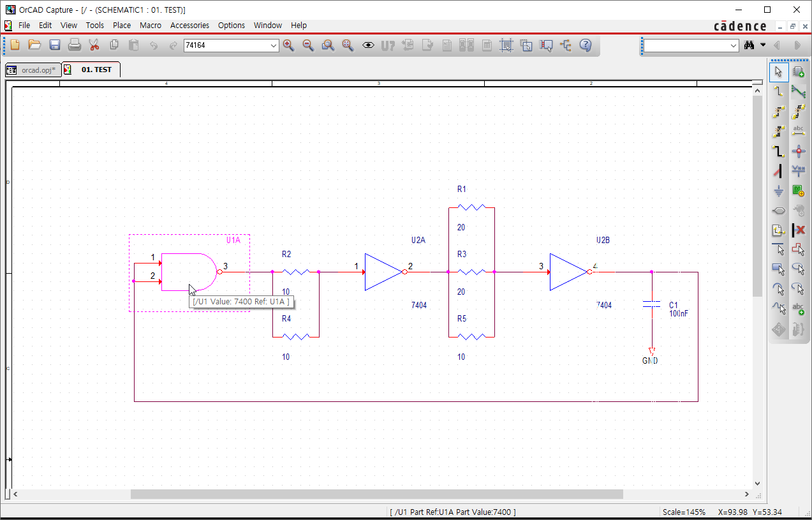Toggle the area select mode icon
Image resolution: width=812 pixels, height=520 pixels.
point(526,45)
